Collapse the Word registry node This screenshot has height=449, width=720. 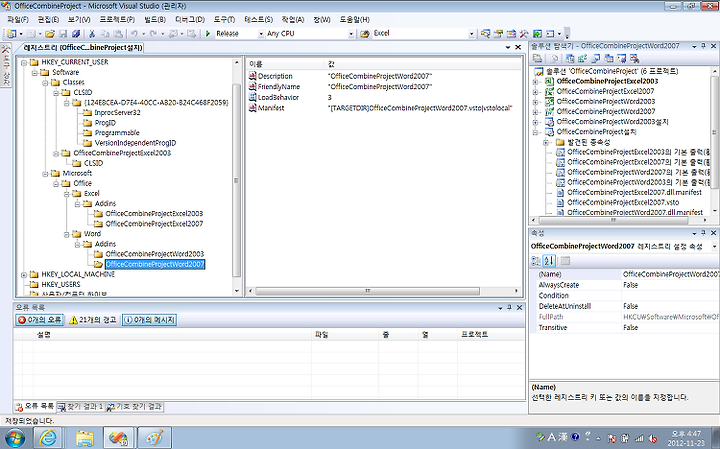(x=67, y=234)
